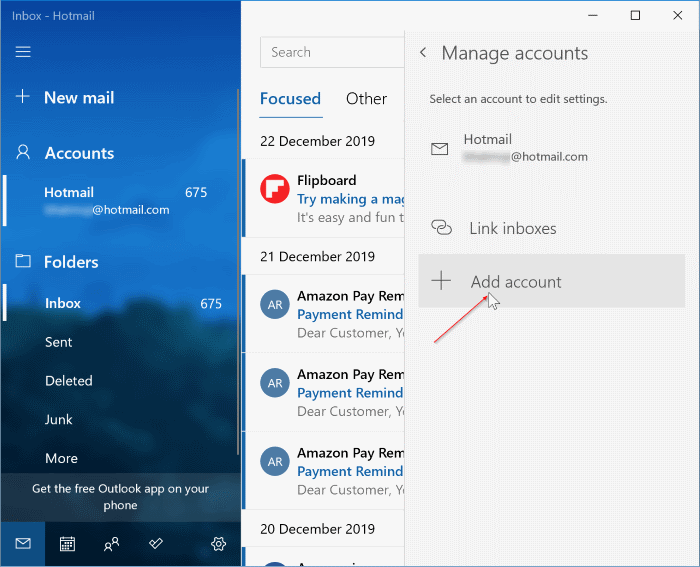Switch to Mail using the envelope icon
This screenshot has height=567, width=700.
coord(23,543)
